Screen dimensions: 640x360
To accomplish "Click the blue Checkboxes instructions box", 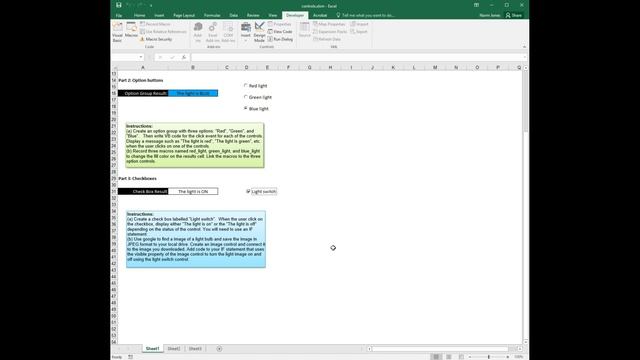I will coord(196,239).
